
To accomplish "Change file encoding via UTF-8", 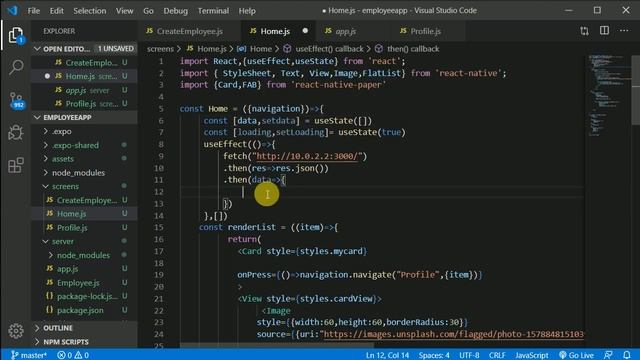I will pos(469,355).
